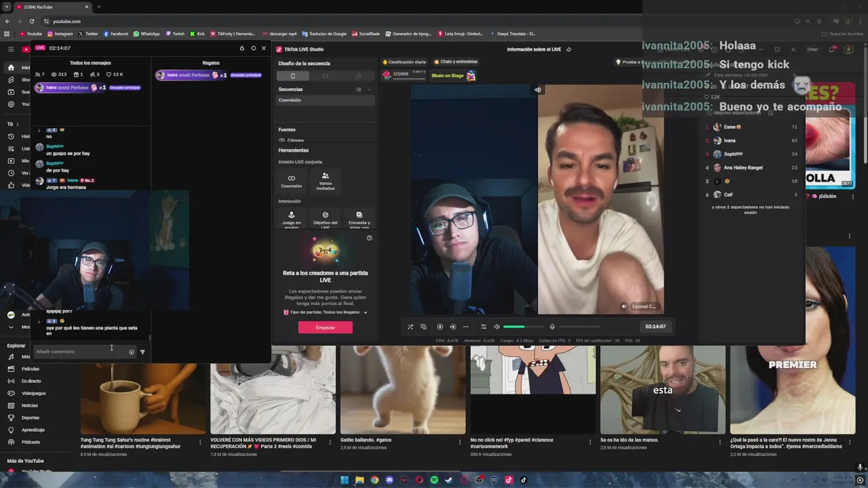The height and width of the screenshot is (488, 868).
Task: Open options menu for Tung Tung Tung Sahur video
Action: pyautogui.click(x=200, y=442)
